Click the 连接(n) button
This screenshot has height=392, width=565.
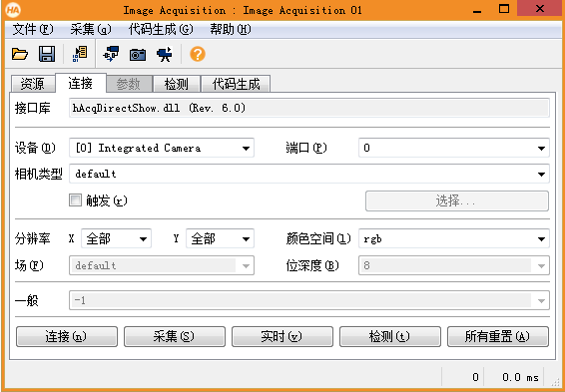point(67,336)
